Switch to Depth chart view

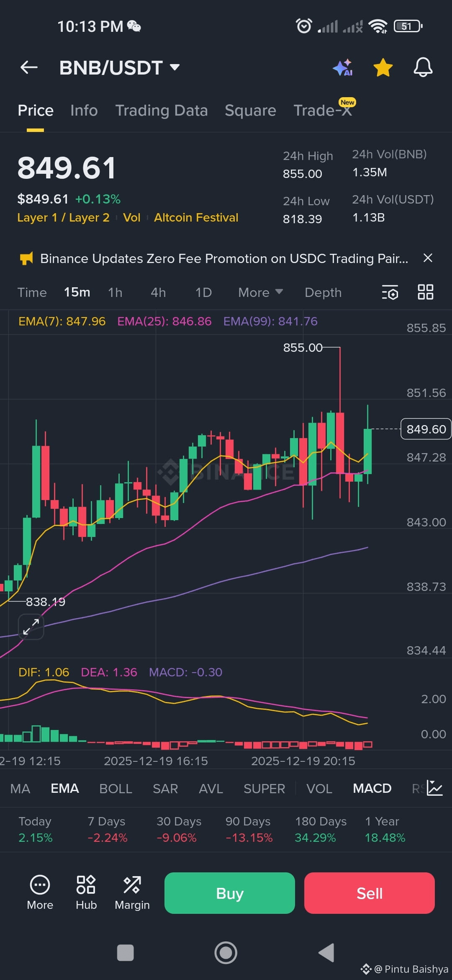[323, 292]
